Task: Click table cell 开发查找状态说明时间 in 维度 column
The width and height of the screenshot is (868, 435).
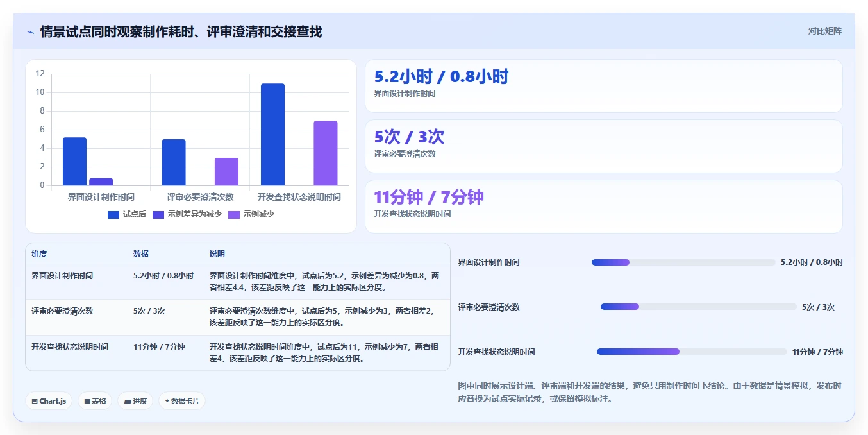Action: point(70,347)
